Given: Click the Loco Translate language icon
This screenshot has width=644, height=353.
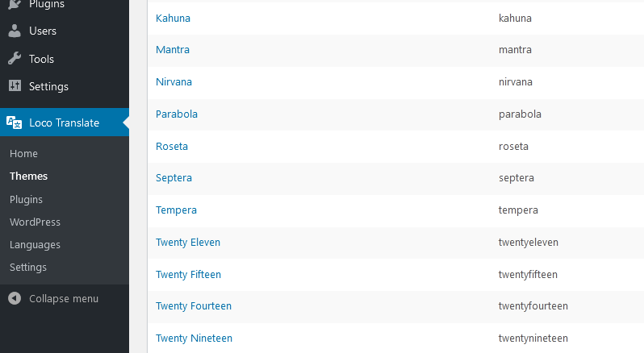Looking at the screenshot, I should pos(15,123).
